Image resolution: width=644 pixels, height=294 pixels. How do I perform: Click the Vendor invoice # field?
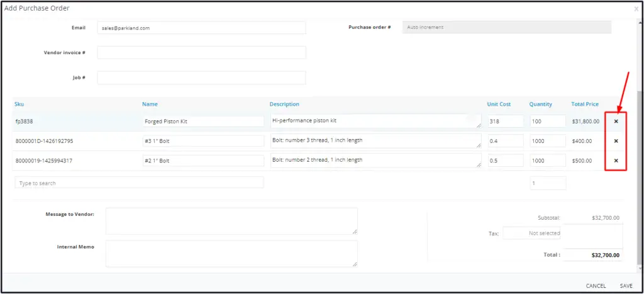[202, 53]
